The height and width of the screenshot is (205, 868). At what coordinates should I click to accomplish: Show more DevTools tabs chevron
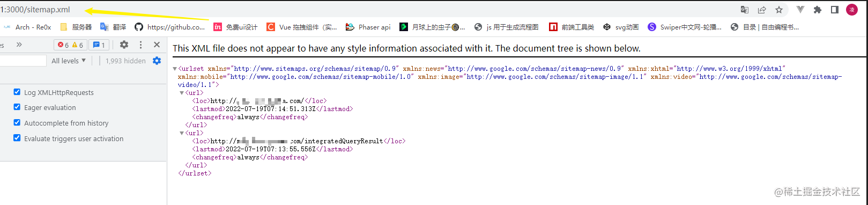[19, 45]
